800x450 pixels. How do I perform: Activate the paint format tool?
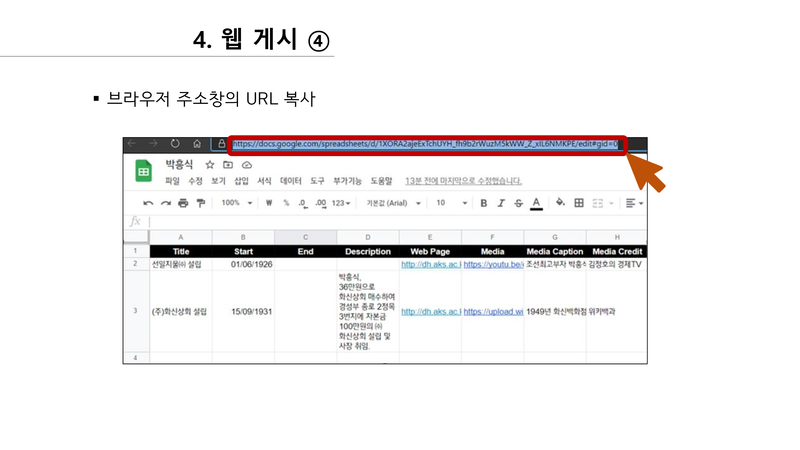pyautogui.click(x=201, y=203)
